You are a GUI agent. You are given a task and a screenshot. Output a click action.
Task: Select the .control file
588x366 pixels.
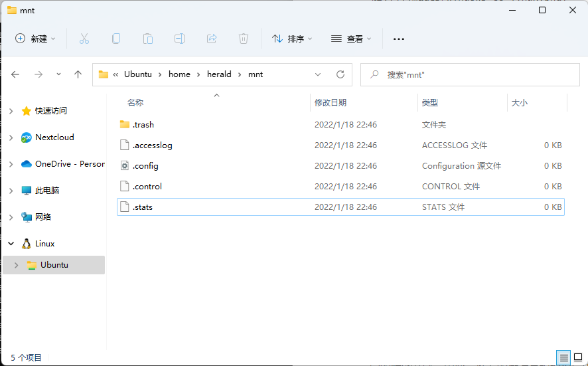click(340, 187)
